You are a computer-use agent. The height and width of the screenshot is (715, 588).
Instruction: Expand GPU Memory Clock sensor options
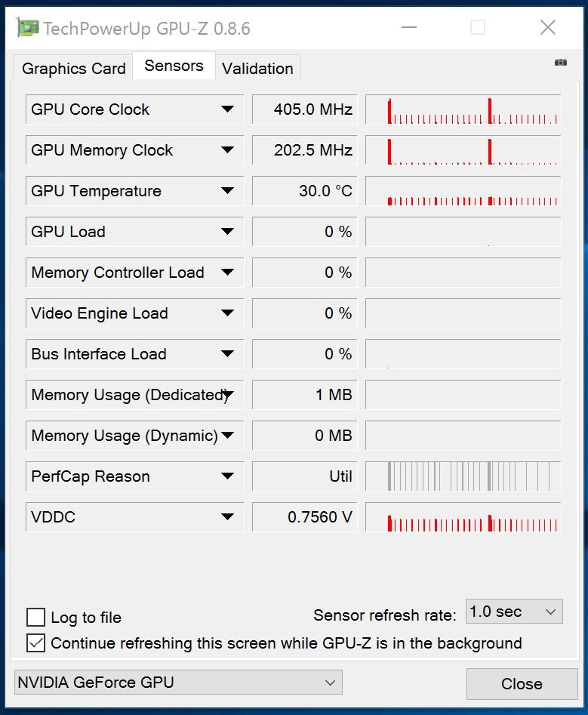click(x=227, y=149)
